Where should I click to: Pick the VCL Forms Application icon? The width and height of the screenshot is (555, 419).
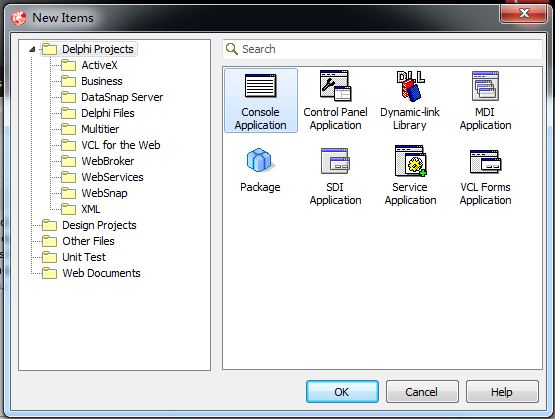[486, 161]
